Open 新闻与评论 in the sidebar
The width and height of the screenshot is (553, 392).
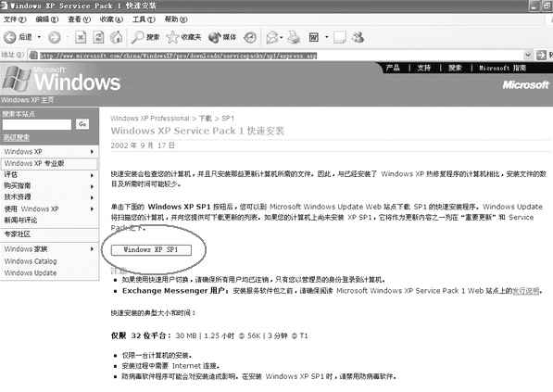(20, 220)
